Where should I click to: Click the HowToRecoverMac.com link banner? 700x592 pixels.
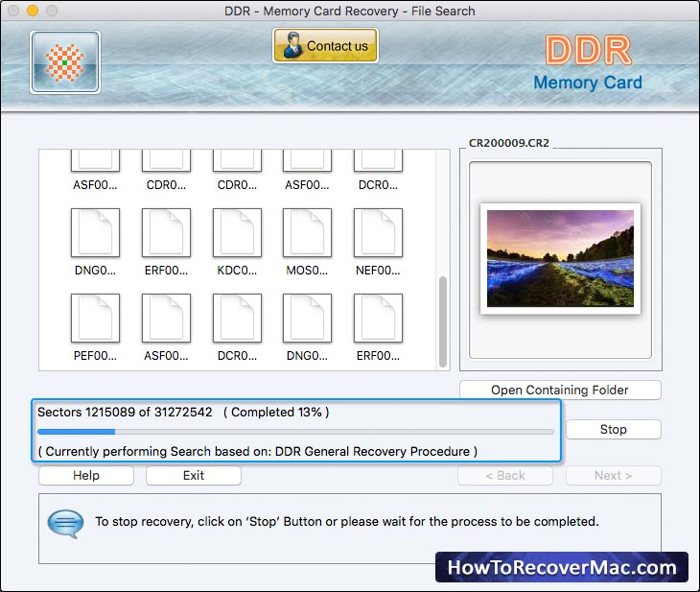point(562,567)
